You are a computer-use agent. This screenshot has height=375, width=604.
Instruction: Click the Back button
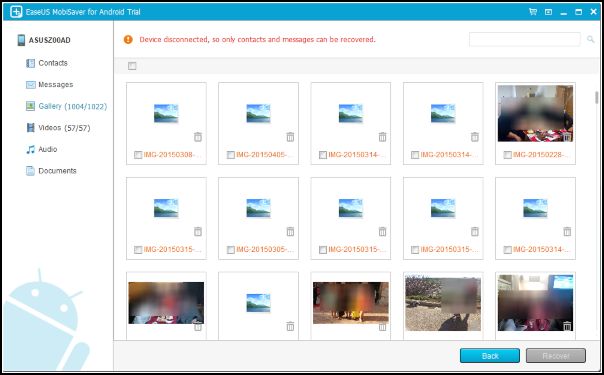[x=490, y=356]
